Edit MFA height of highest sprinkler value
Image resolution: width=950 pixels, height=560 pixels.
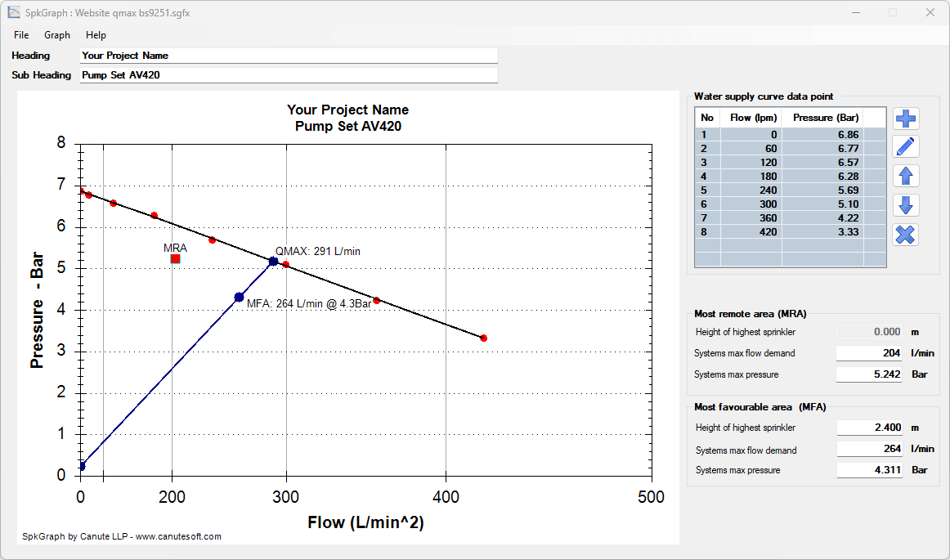click(870, 427)
